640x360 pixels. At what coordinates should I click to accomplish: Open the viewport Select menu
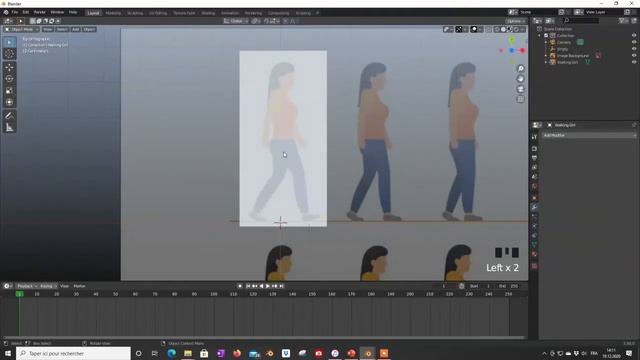(62, 29)
